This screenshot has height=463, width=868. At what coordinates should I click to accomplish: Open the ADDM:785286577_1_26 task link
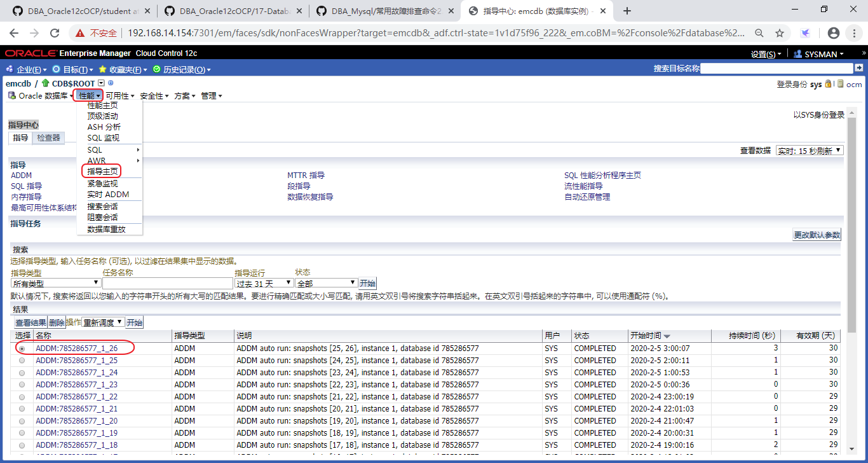point(76,349)
